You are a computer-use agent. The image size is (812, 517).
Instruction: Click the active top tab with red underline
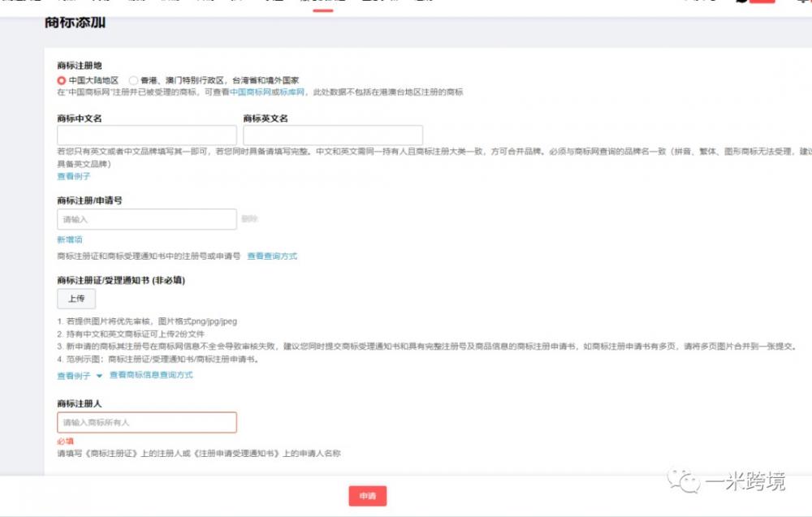coord(322,2)
